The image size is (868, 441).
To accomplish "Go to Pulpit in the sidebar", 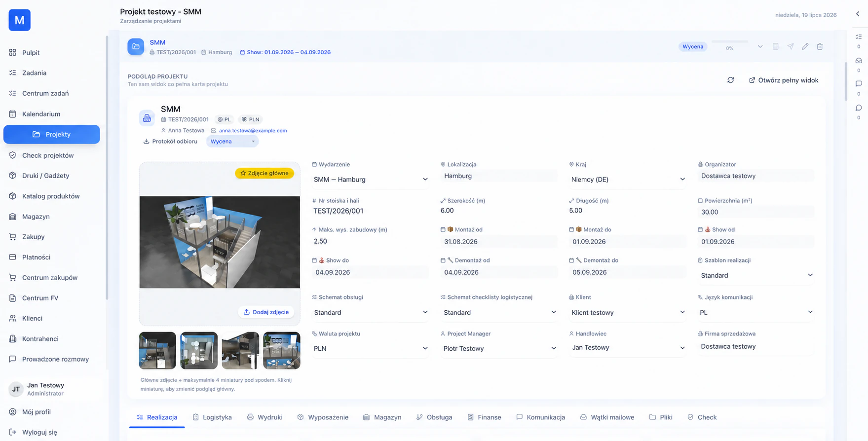I will (x=53, y=52).
